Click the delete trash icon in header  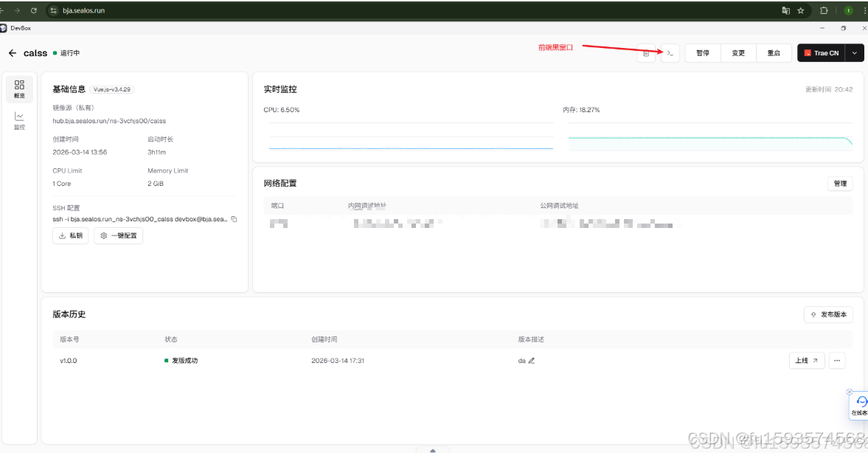pyautogui.click(x=646, y=53)
